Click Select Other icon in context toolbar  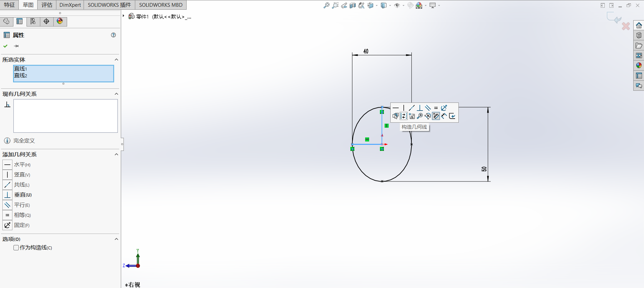click(x=396, y=116)
